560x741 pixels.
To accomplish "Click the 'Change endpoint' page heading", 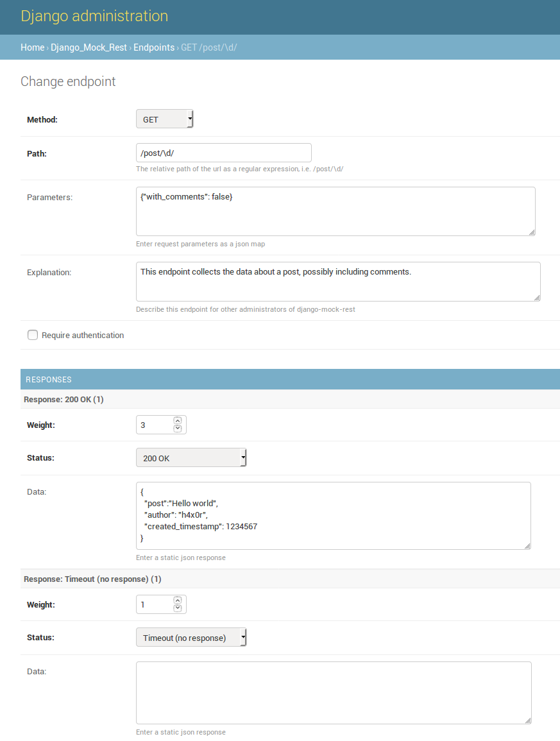I will click(x=68, y=81).
